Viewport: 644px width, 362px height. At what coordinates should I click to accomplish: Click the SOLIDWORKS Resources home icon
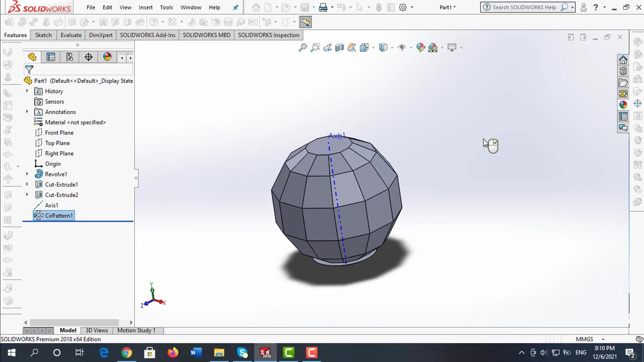[623, 60]
